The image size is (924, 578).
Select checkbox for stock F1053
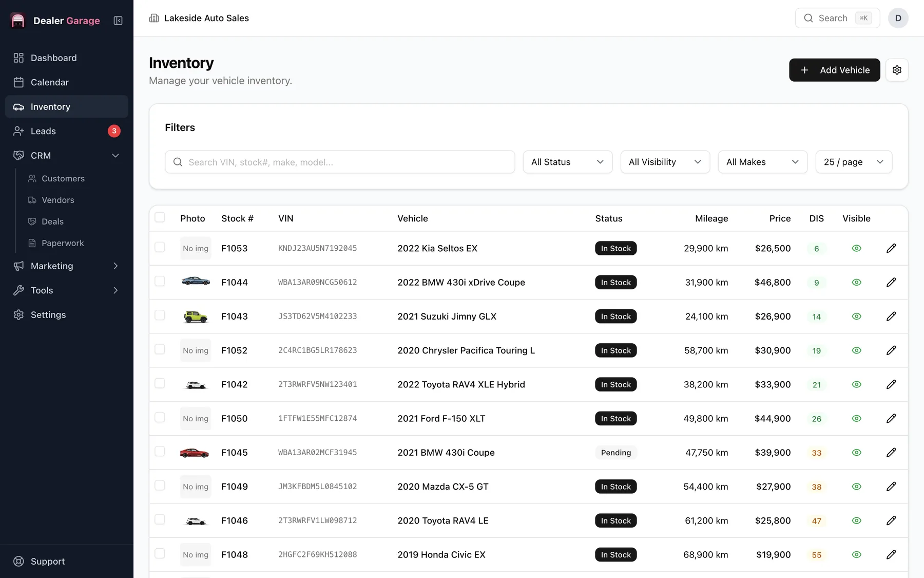pos(160,247)
